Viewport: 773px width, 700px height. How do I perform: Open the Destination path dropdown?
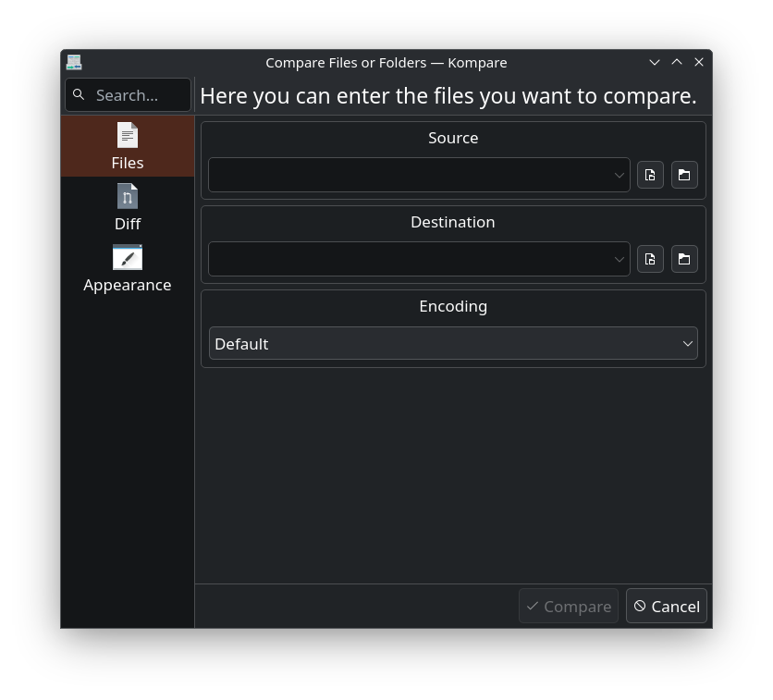coord(619,259)
